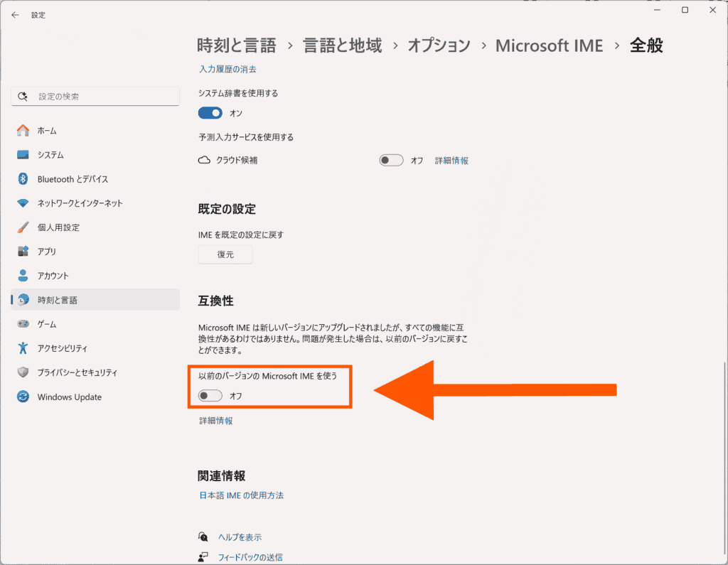
Task: Click the 入力履歴の消去 link
Action: (x=227, y=69)
